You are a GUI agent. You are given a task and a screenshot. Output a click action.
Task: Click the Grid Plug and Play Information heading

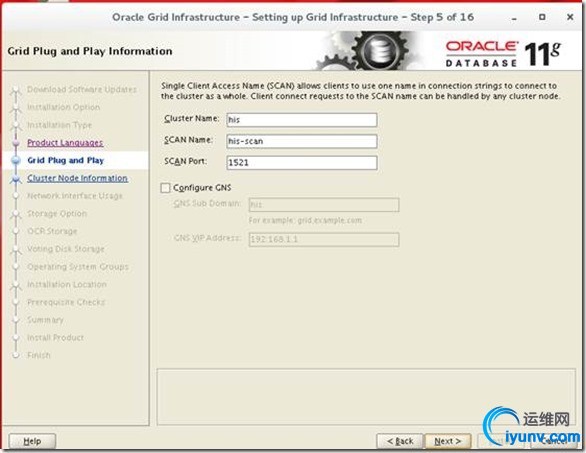click(90, 51)
